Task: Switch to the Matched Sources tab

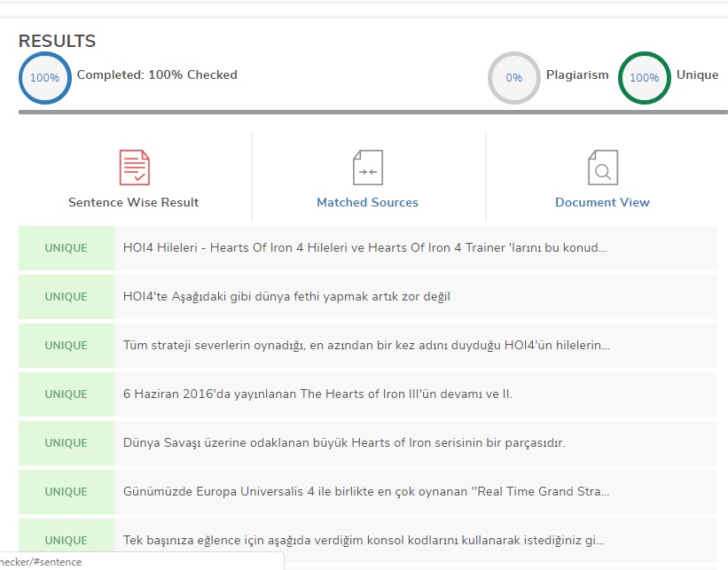Action: pyautogui.click(x=367, y=202)
